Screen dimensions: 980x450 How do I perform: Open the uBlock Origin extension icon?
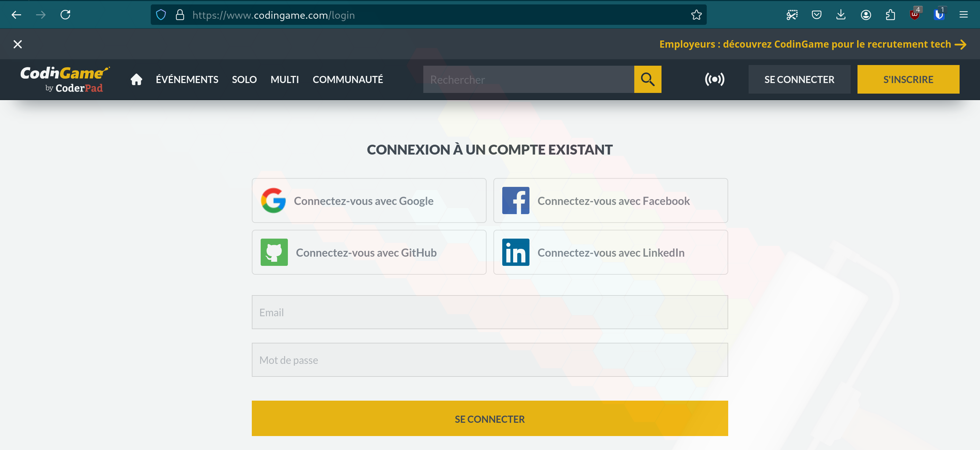point(915,14)
